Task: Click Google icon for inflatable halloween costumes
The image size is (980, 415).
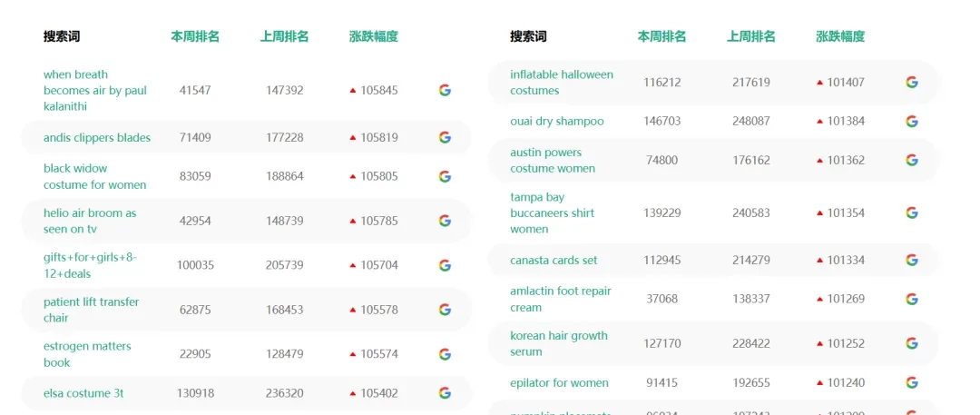Action: pyautogui.click(x=912, y=82)
